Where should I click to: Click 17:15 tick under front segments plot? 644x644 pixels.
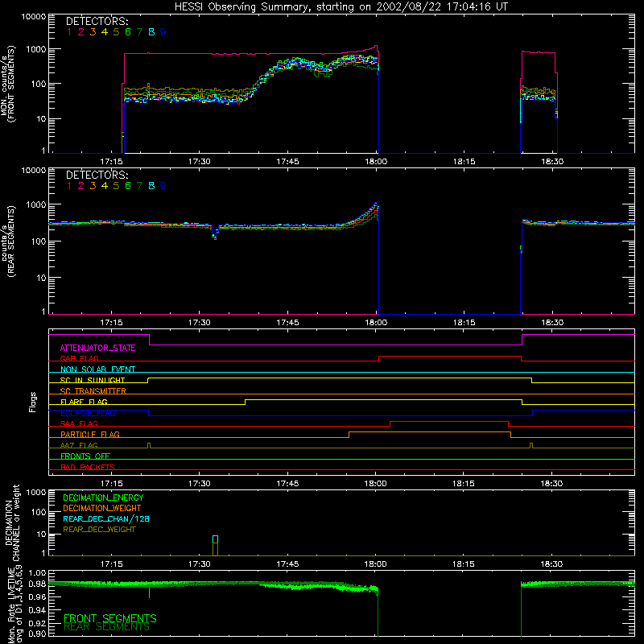coord(111,162)
